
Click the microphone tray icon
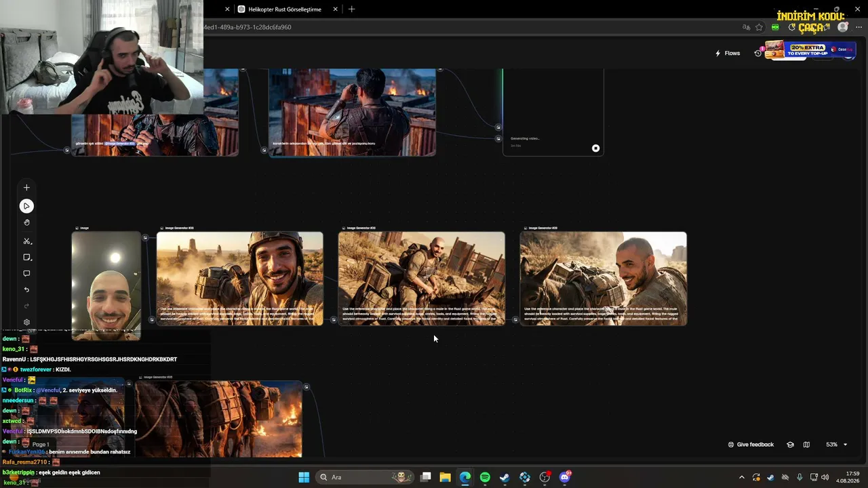tap(800, 477)
